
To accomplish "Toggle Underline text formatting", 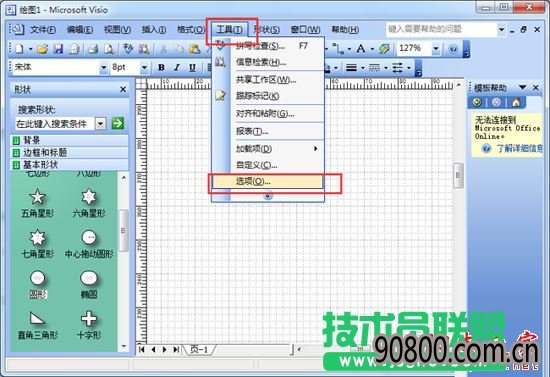I will pyautogui.click(x=192, y=67).
